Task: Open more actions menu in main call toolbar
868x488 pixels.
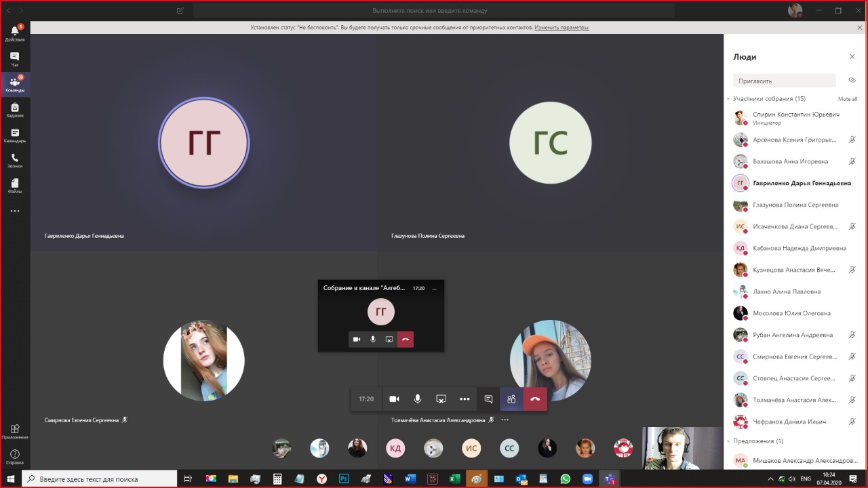Action: click(x=465, y=399)
